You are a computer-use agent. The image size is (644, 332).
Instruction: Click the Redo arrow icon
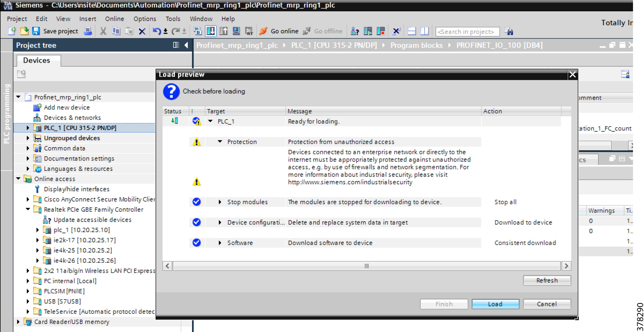pyautogui.click(x=175, y=31)
